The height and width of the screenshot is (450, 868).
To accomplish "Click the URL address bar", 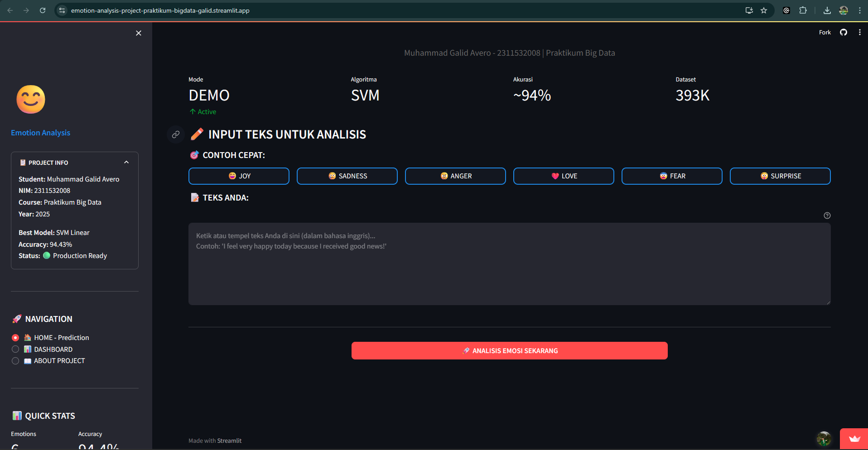I will click(x=403, y=10).
